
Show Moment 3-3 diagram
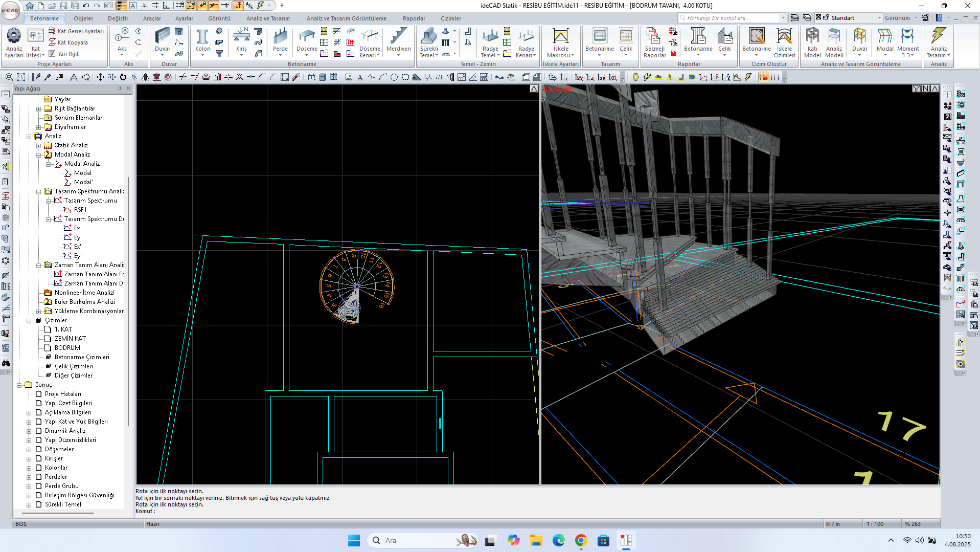(x=908, y=43)
